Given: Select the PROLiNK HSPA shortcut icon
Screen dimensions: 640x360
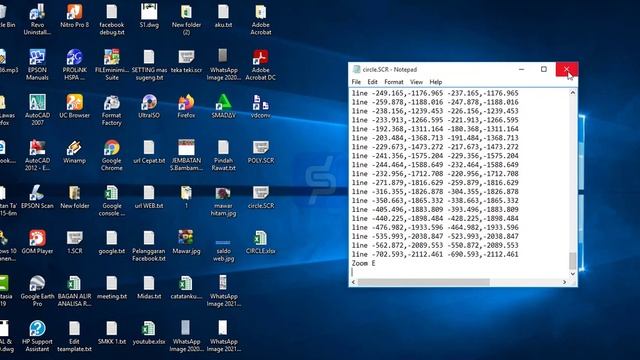Looking at the screenshot, I should [74, 65].
